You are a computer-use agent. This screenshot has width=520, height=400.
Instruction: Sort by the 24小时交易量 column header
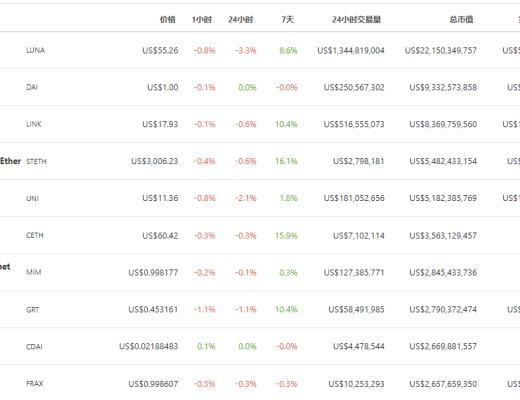pos(356,20)
